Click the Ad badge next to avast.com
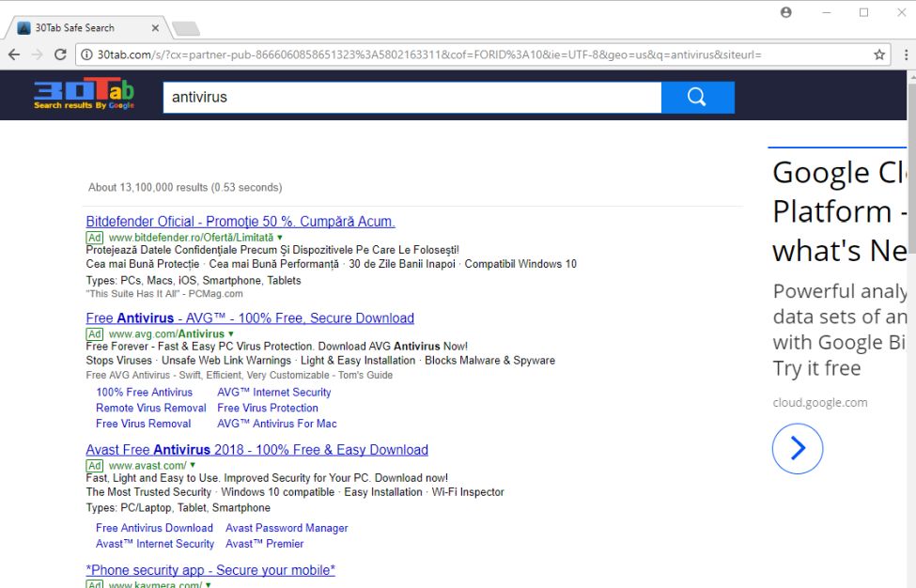This screenshot has height=588, width=916. tap(95, 466)
